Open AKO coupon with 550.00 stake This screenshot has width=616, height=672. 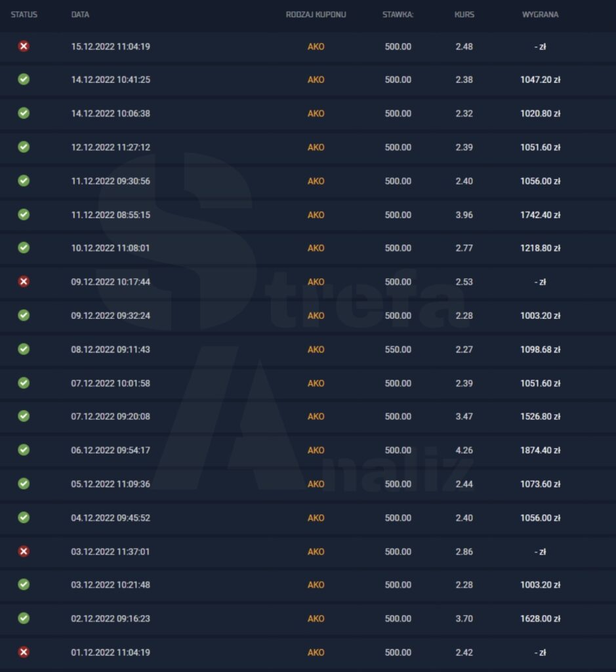316,349
